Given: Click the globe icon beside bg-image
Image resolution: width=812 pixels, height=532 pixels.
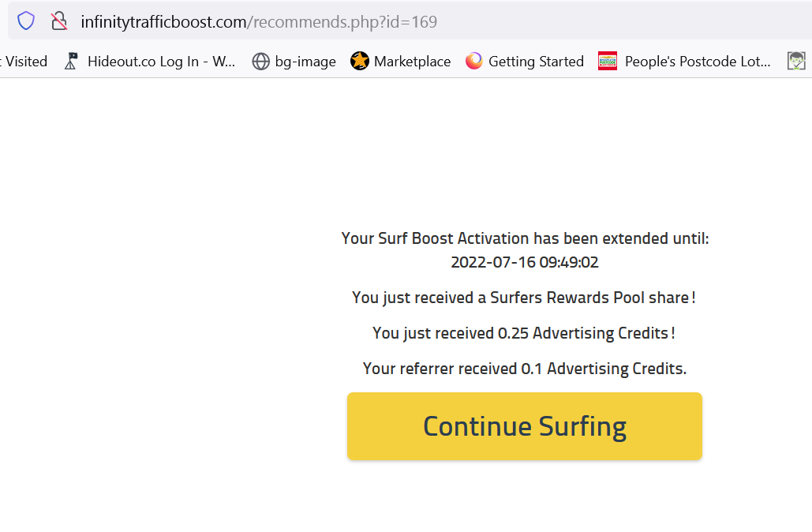Looking at the screenshot, I should point(260,61).
